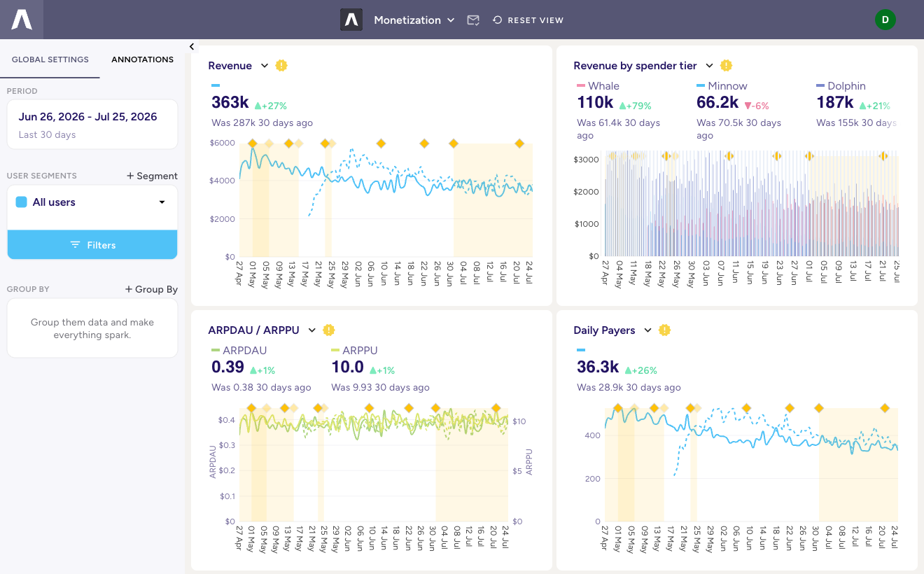
Task: Click the ARPDAU chart annotation marker near 20 Jul
Action: click(x=496, y=408)
